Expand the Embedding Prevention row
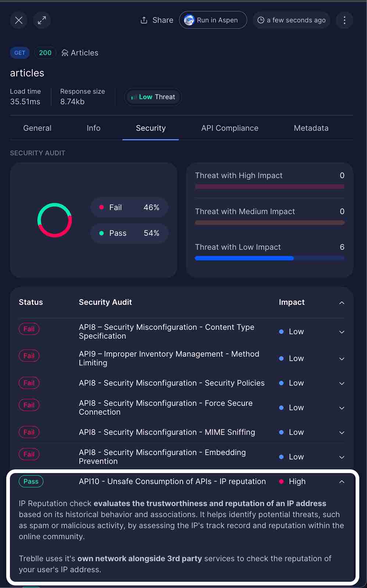Viewport: 367px width, 588px height. click(x=342, y=457)
